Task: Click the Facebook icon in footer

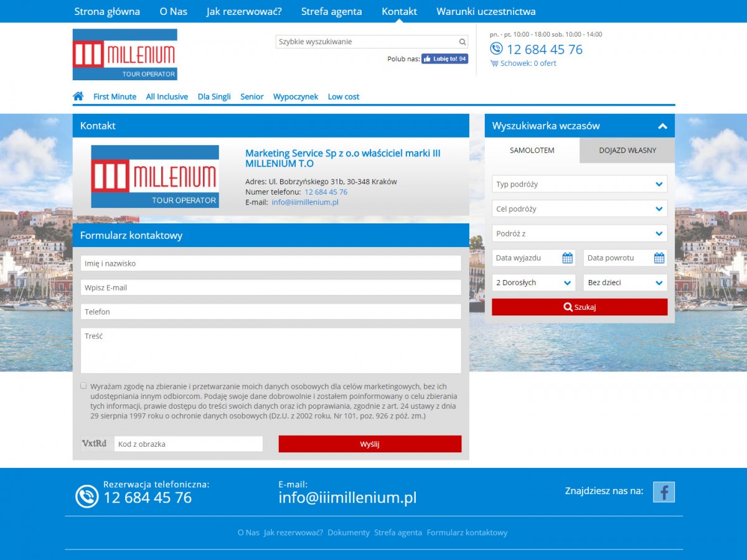Action: tap(664, 492)
